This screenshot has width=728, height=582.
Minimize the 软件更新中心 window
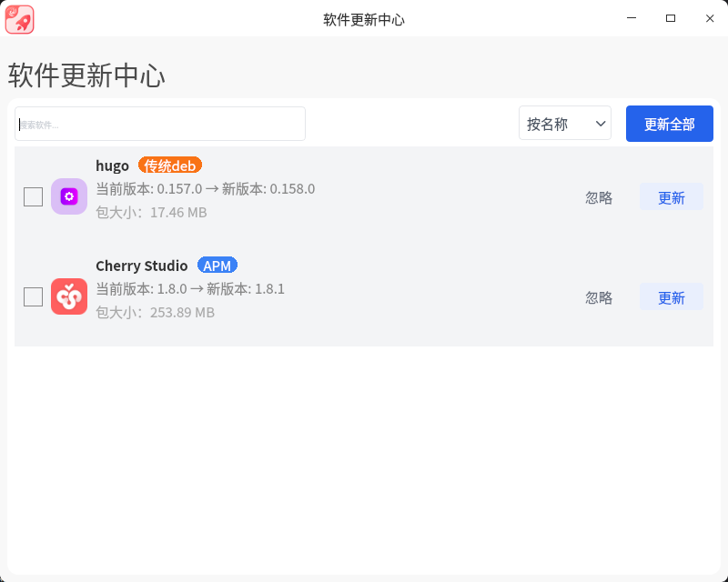pyautogui.click(x=632, y=18)
